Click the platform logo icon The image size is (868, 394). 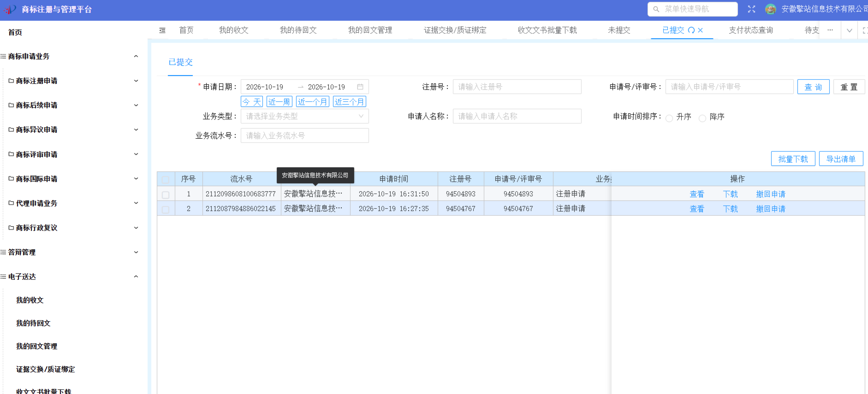click(x=10, y=9)
